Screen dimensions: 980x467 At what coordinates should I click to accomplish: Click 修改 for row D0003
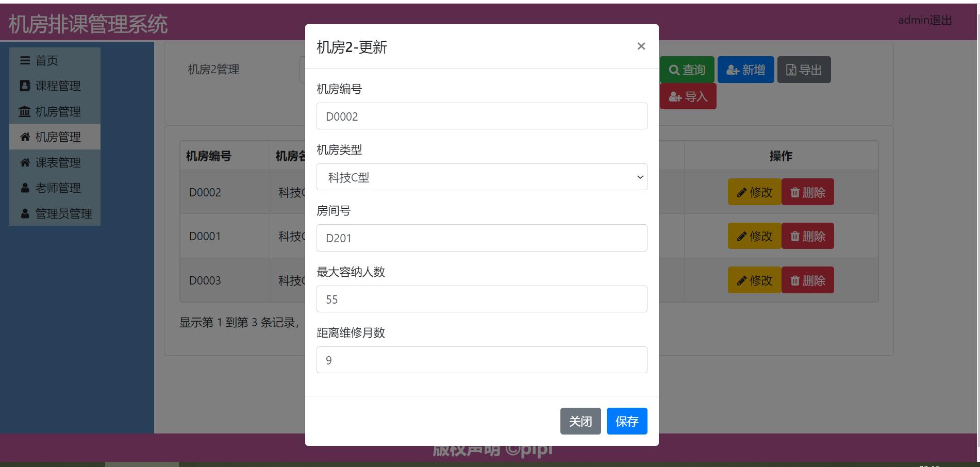pyautogui.click(x=755, y=280)
